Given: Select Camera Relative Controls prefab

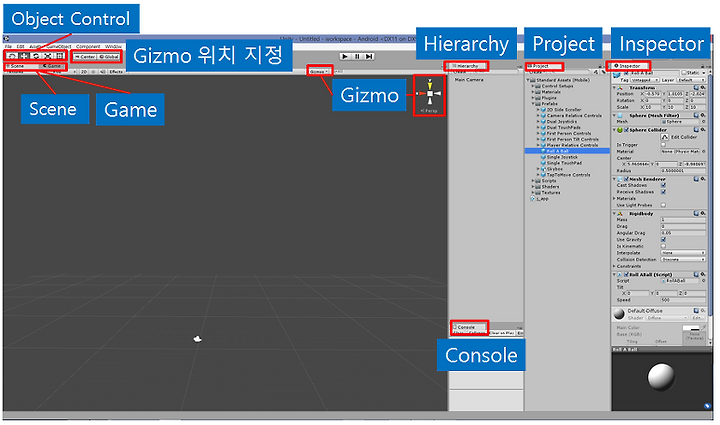Looking at the screenshot, I should [574, 116].
